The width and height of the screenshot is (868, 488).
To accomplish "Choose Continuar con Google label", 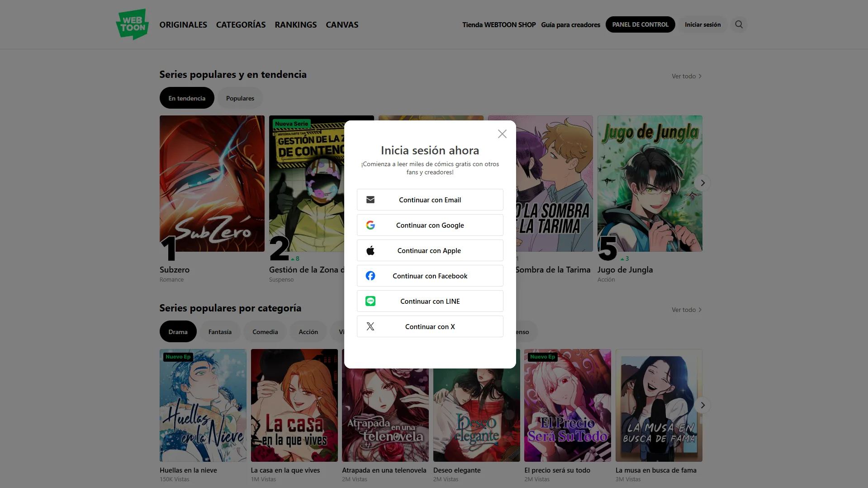I will (430, 225).
